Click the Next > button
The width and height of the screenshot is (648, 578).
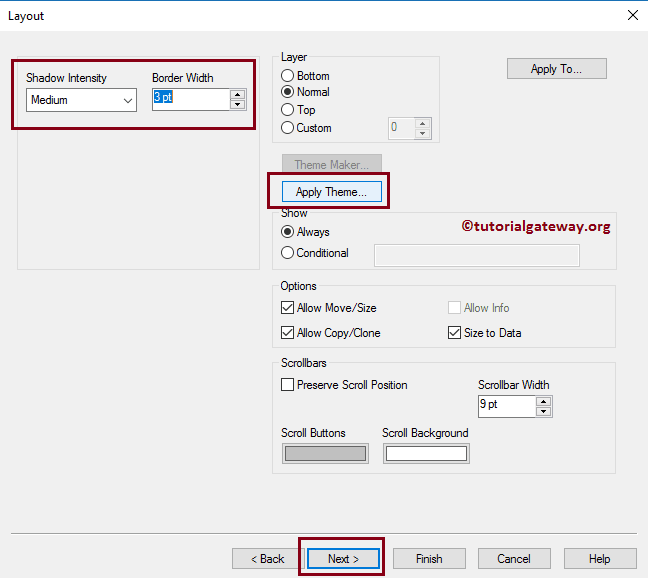pyautogui.click(x=343, y=559)
